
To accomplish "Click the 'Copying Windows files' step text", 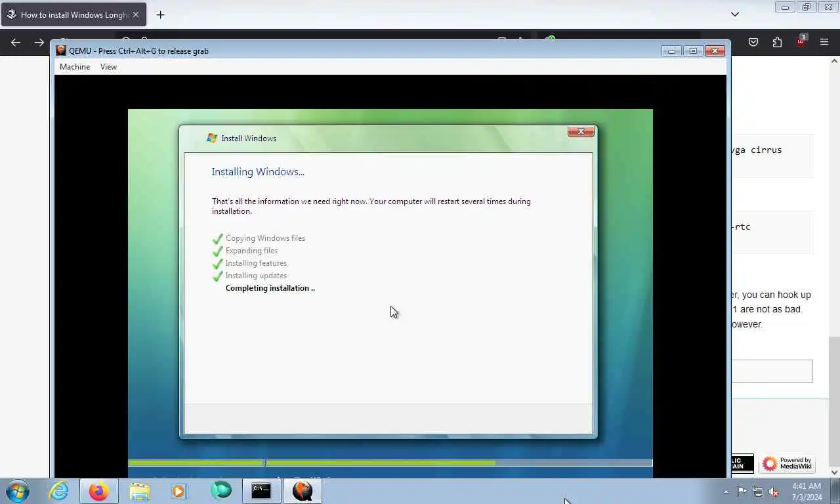I will tap(265, 238).
